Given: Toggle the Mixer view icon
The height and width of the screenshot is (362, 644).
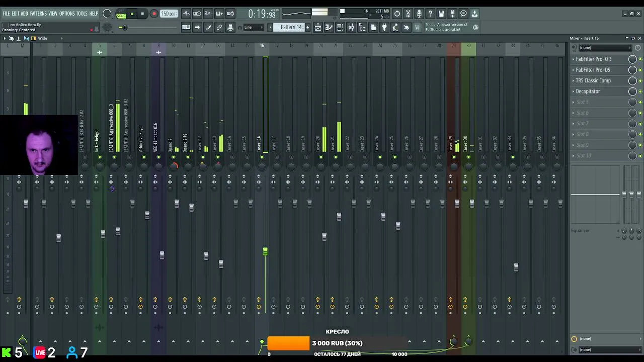Looking at the screenshot, I should (x=351, y=27).
